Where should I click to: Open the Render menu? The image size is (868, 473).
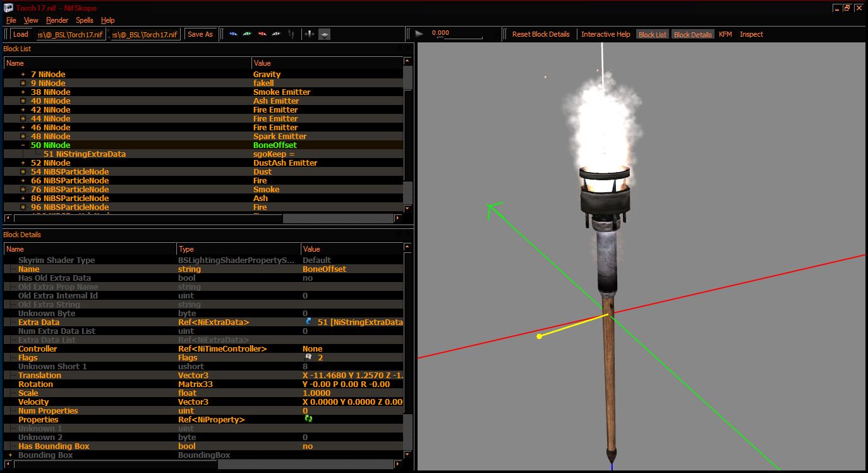(57, 20)
